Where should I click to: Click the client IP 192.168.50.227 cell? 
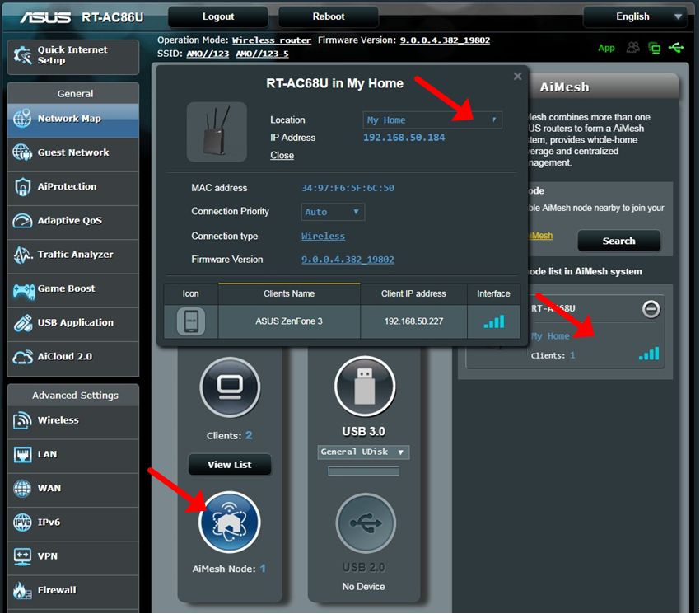click(x=414, y=321)
